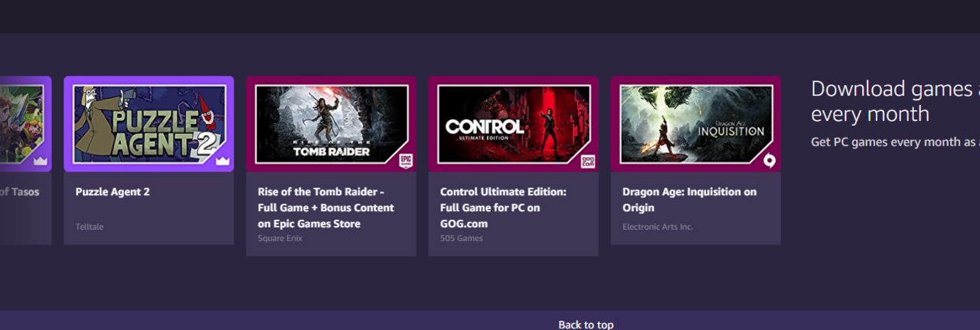Viewport: 980px width, 330px height.
Task: Open the Rise of the Tomb Raider cover image
Action: tap(331, 124)
